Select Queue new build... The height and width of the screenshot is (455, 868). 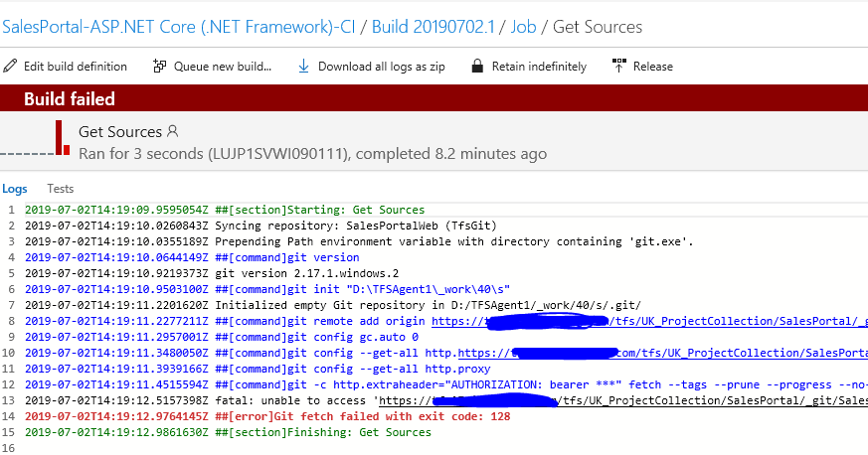tap(223, 67)
